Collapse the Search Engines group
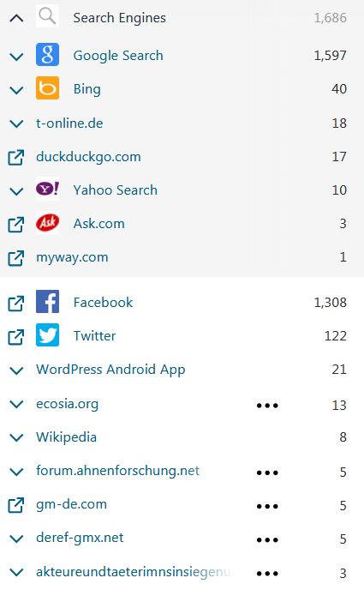 pyautogui.click(x=16, y=18)
